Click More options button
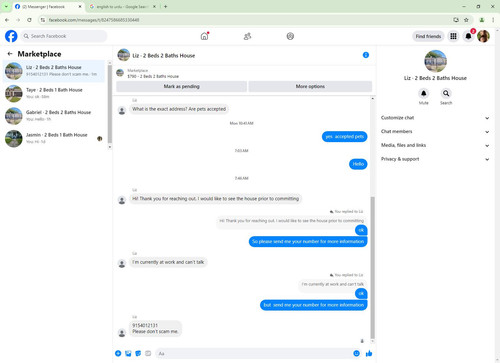The height and width of the screenshot is (363, 500). click(x=310, y=86)
